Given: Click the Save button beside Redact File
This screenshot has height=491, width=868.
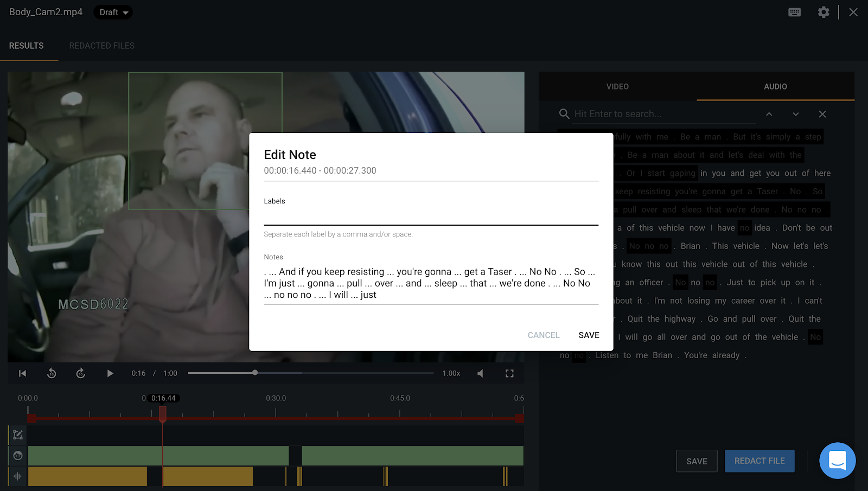Looking at the screenshot, I should (x=697, y=461).
